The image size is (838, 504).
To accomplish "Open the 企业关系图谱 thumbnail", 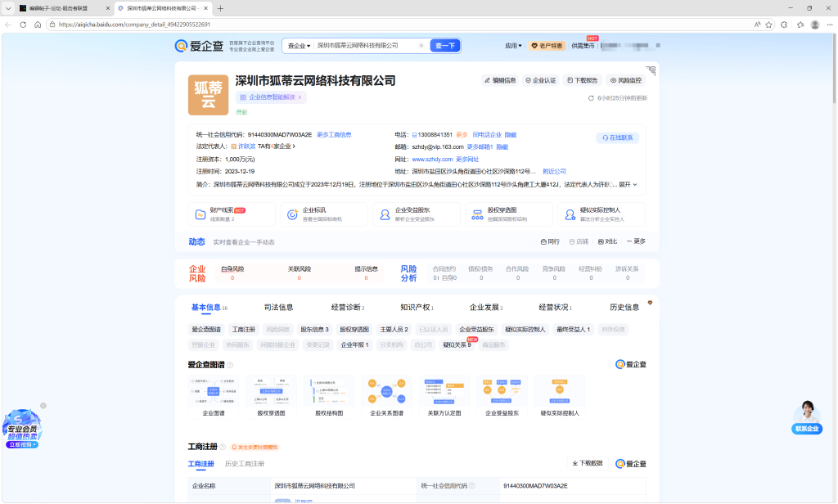I will coord(387,397).
